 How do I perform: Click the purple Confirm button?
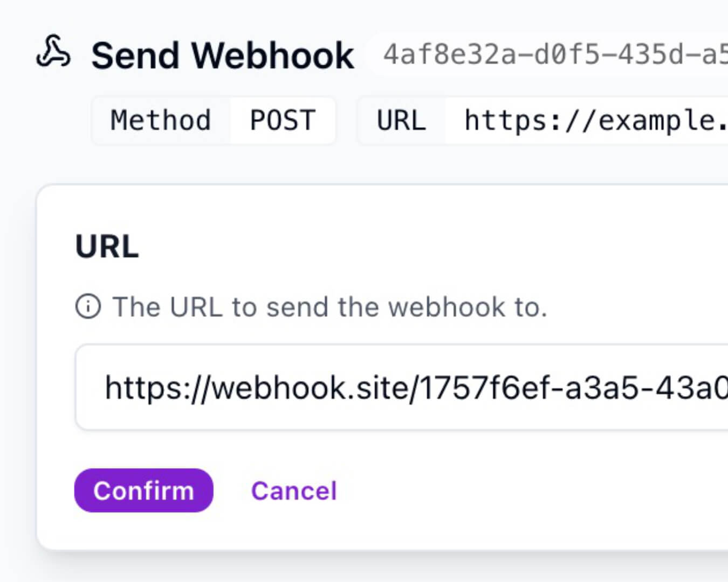pos(143,490)
